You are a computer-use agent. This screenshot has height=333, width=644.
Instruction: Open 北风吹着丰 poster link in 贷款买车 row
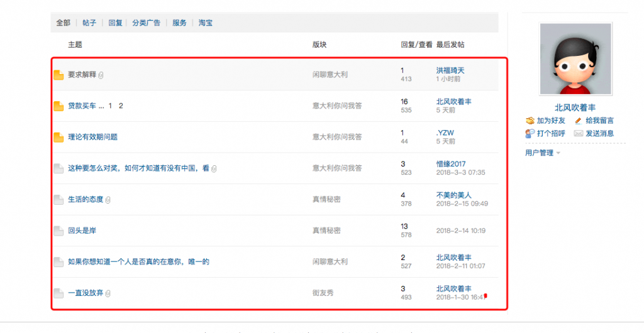[454, 102]
